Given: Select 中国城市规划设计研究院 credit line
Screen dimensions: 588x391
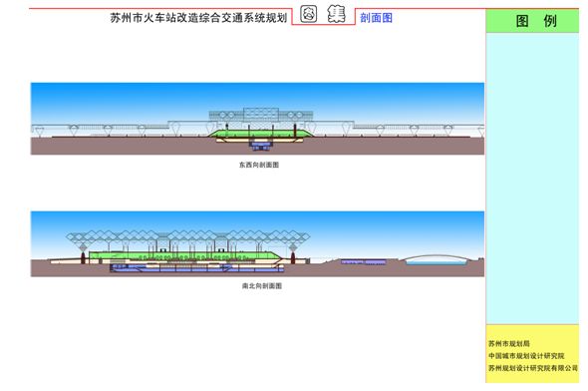Looking at the screenshot, I should [526, 356].
